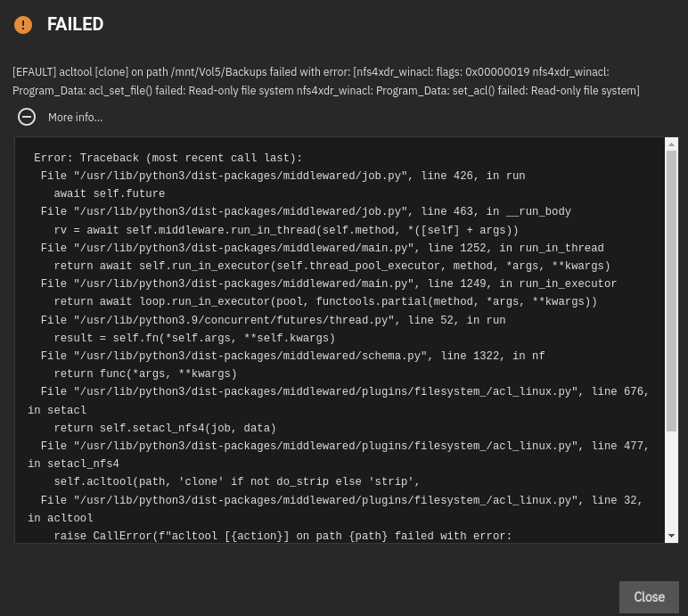Click the "await self.future" traceback line

[x=110, y=193]
